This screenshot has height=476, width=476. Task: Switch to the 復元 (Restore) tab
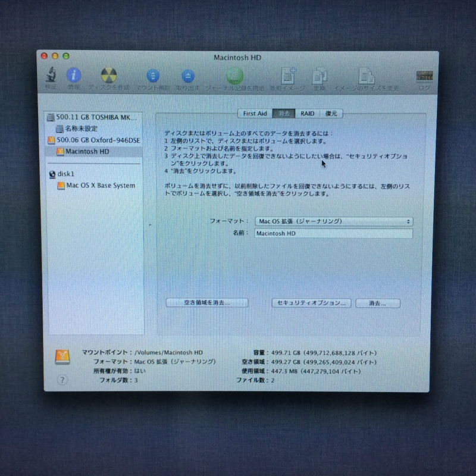331,114
